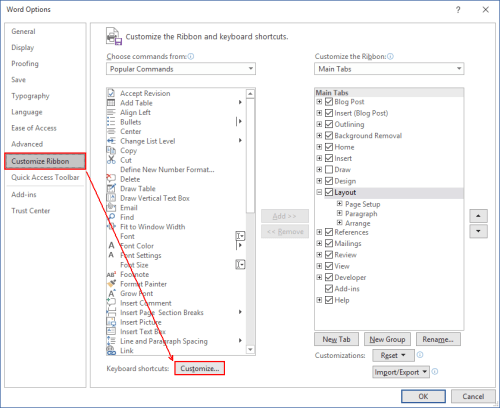Image resolution: width=500 pixels, height=408 pixels.
Task: Click the commands list scrollbar down arrow
Action: click(250, 350)
